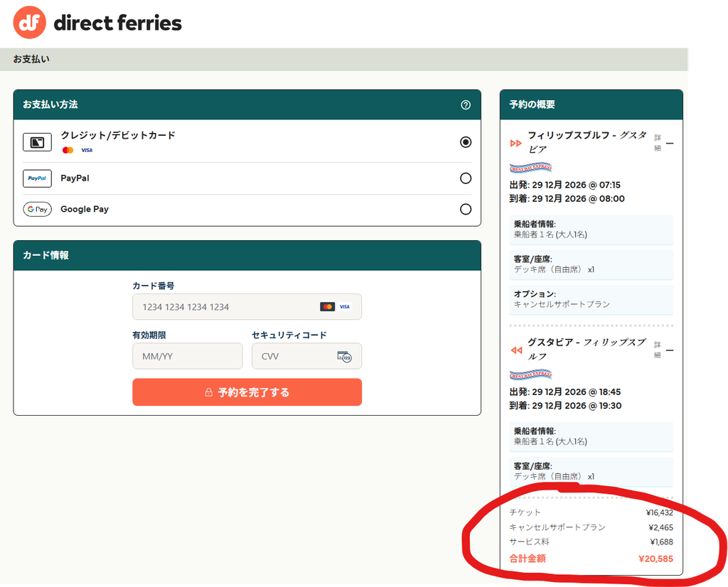Click the Direct Ferries orange logo icon

click(x=30, y=22)
